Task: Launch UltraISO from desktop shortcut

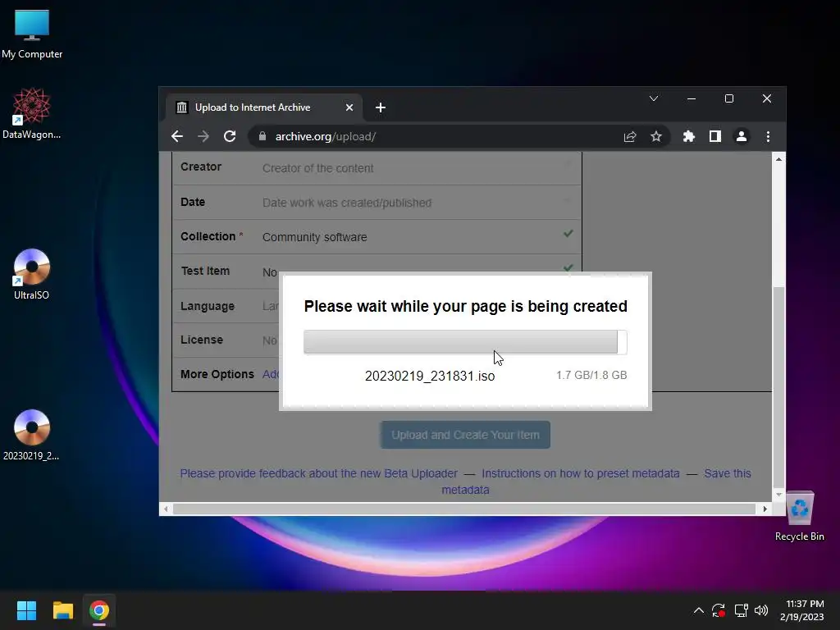Action: click(32, 274)
